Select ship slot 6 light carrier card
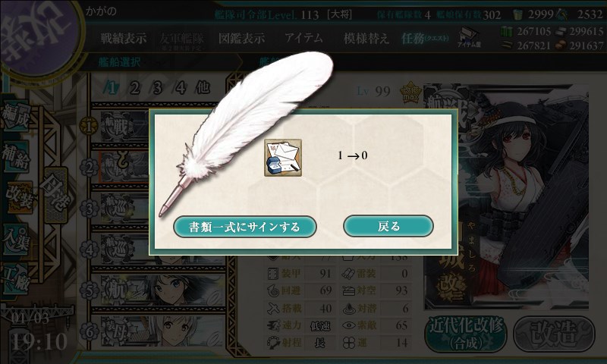Viewport: 607px width, 364px height. (158, 331)
